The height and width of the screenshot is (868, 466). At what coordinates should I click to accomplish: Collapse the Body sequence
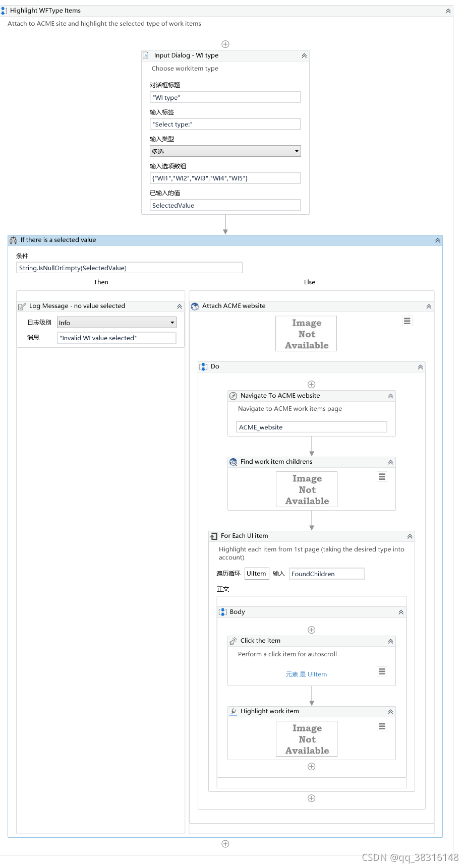[401, 612]
